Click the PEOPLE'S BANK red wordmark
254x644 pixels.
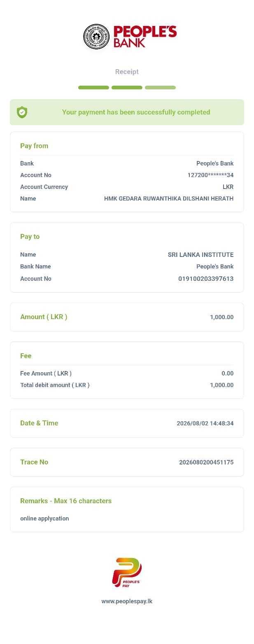tap(145, 37)
